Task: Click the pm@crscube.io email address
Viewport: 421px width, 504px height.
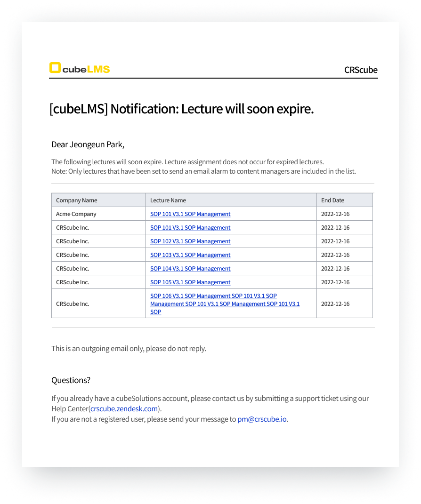Action: [x=262, y=419]
